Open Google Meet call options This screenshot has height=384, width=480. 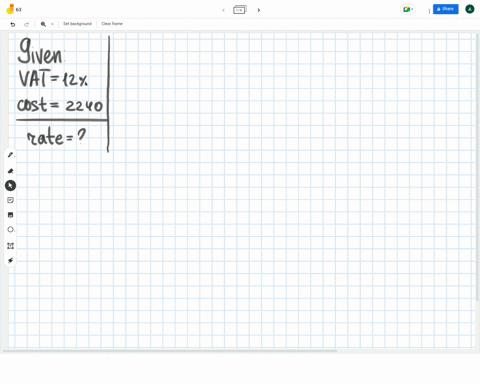pos(407,9)
